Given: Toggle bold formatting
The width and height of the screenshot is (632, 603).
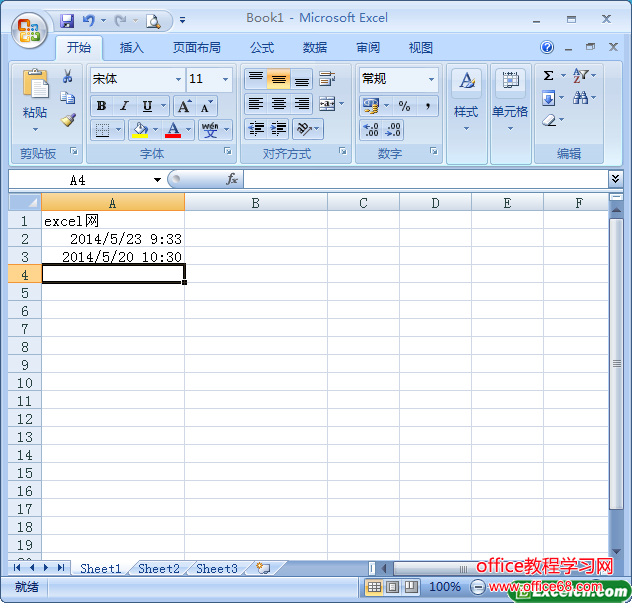Looking at the screenshot, I should click(102, 106).
